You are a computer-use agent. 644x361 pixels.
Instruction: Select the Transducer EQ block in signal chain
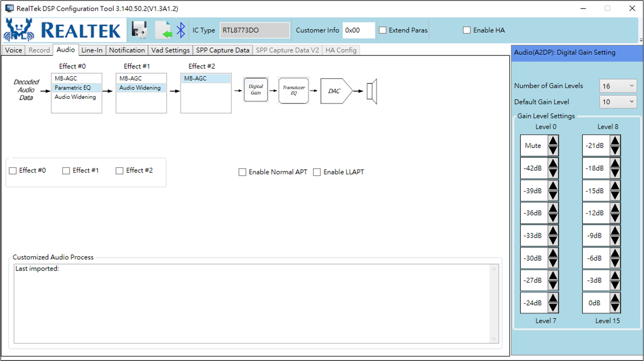point(294,90)
